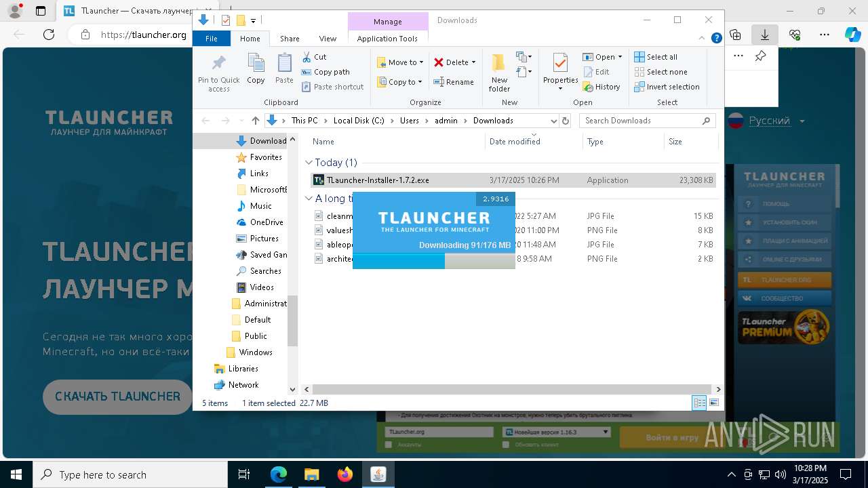Collapse the Today (1) group
Image resolution: width=868 pixels, height=488 pixels.
(x=309, y=163)
